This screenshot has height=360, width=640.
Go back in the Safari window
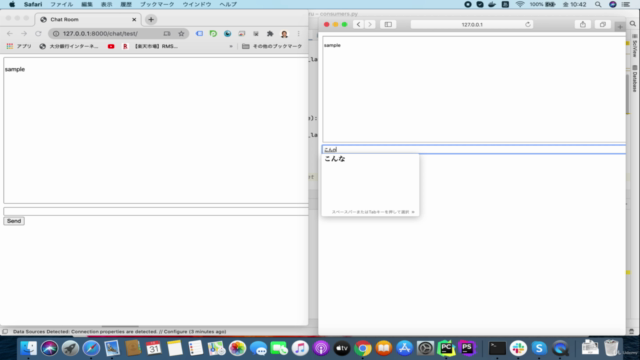point(358,24)
